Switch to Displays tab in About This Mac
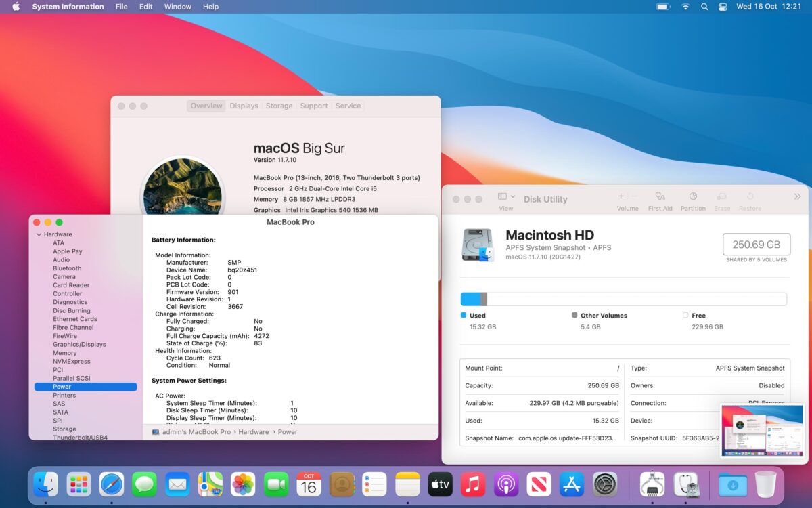Screen dimensions: 812x508 tap(244, 106)
